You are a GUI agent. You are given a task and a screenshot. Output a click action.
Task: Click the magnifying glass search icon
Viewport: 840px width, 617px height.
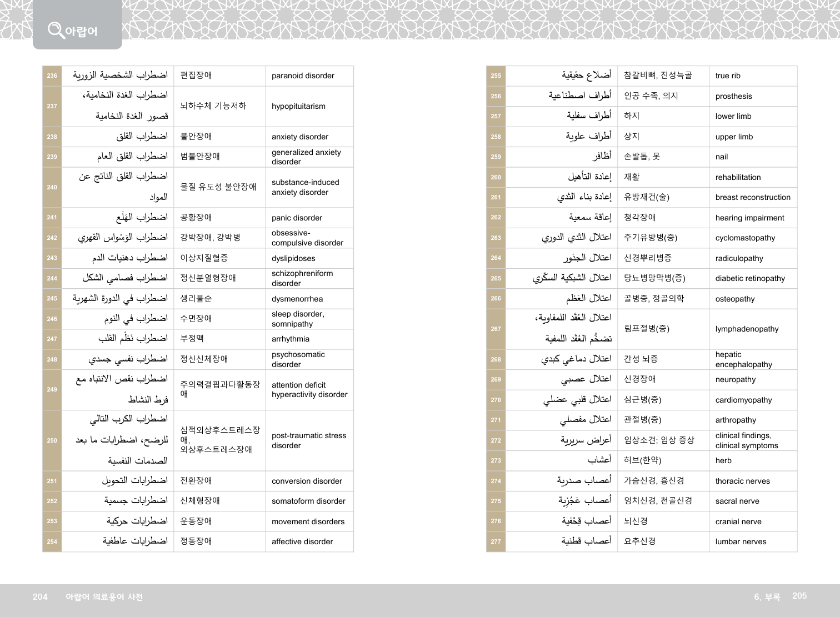tap(56, 30)
